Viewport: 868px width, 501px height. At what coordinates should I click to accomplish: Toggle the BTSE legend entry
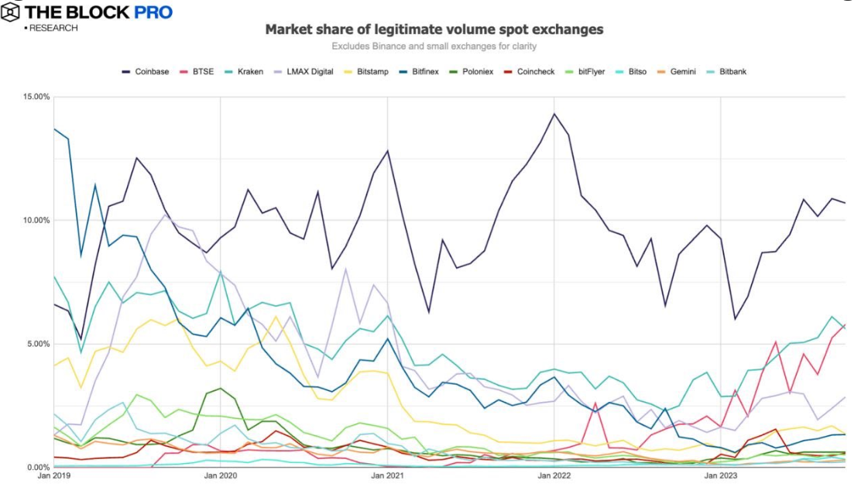197,71
